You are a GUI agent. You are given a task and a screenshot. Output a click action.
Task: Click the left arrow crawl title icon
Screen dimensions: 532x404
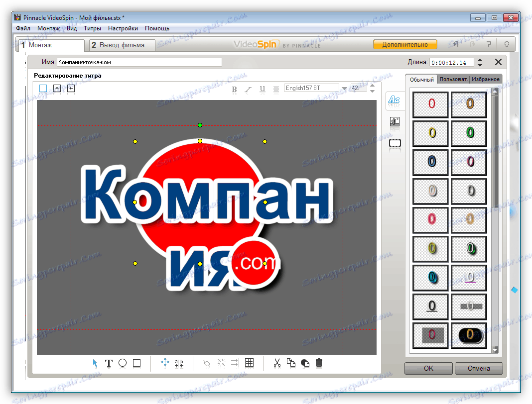71,89
